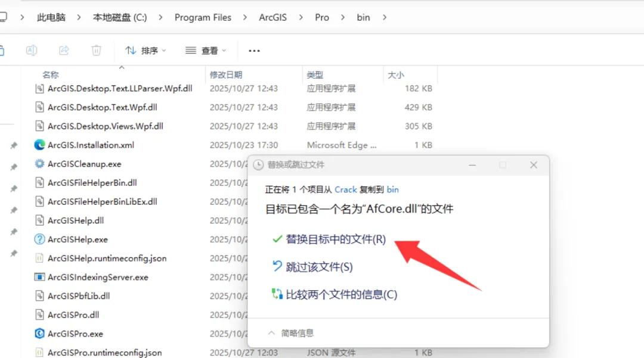644x358 pixels.
Task: Click Pro breadcrumb segment
Action: pyautogui.click(x=322, y=18)
